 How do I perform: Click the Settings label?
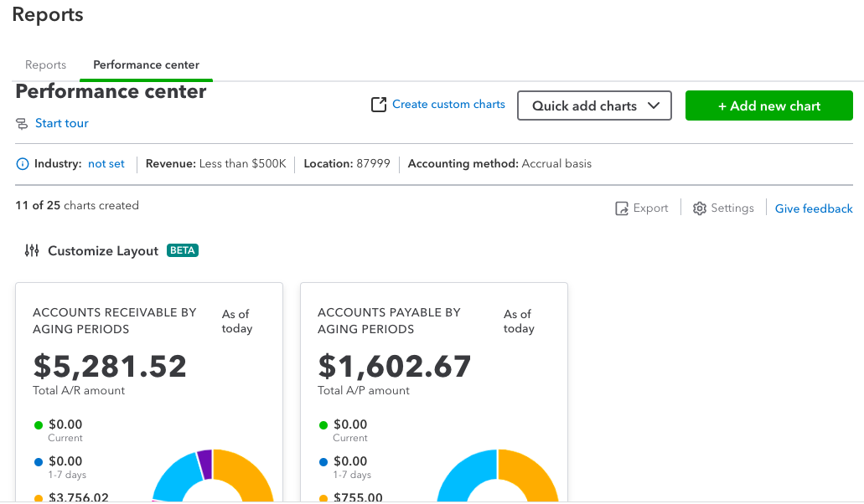point(732,208)
